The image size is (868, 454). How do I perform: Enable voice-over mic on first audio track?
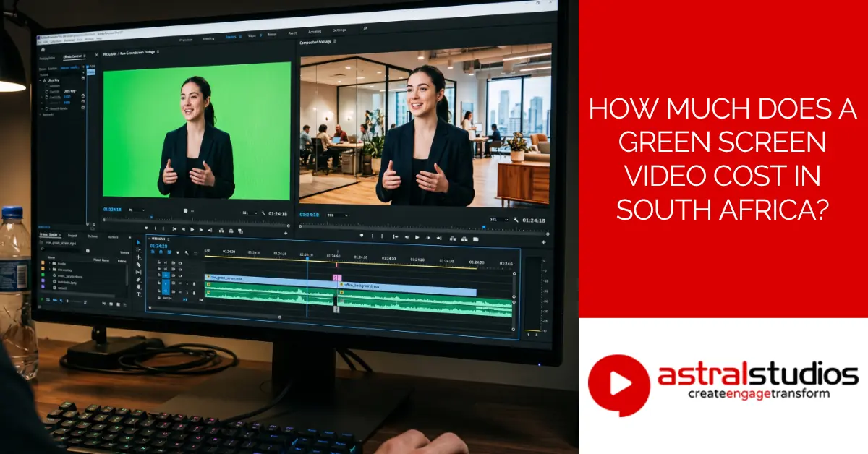click(194, 283)
